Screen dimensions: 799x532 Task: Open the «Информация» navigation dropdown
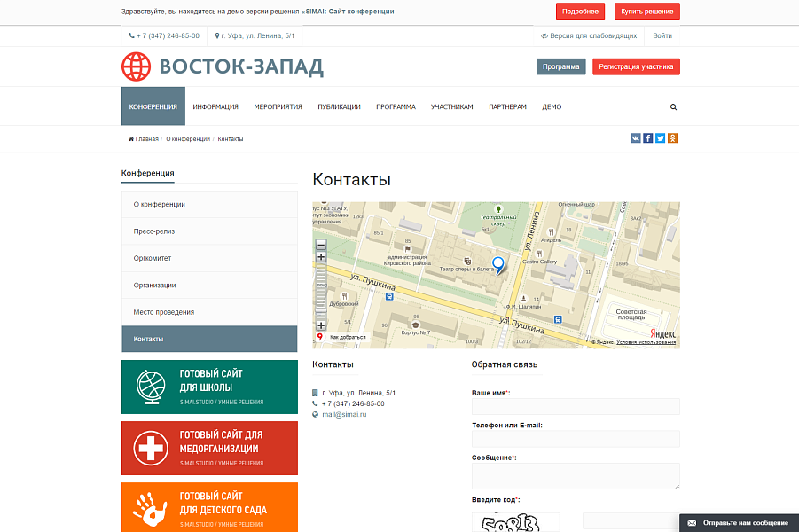pos(215,106)
